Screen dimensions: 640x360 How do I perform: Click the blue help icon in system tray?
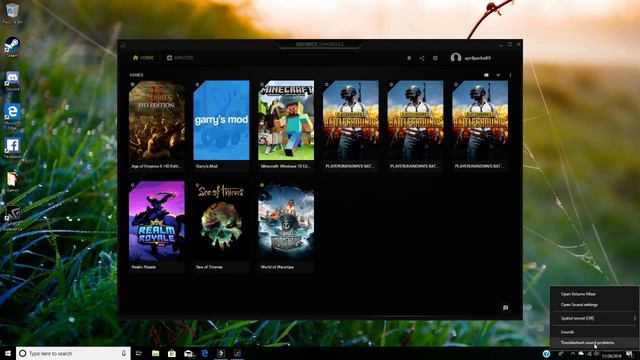[x=546, y=353]
